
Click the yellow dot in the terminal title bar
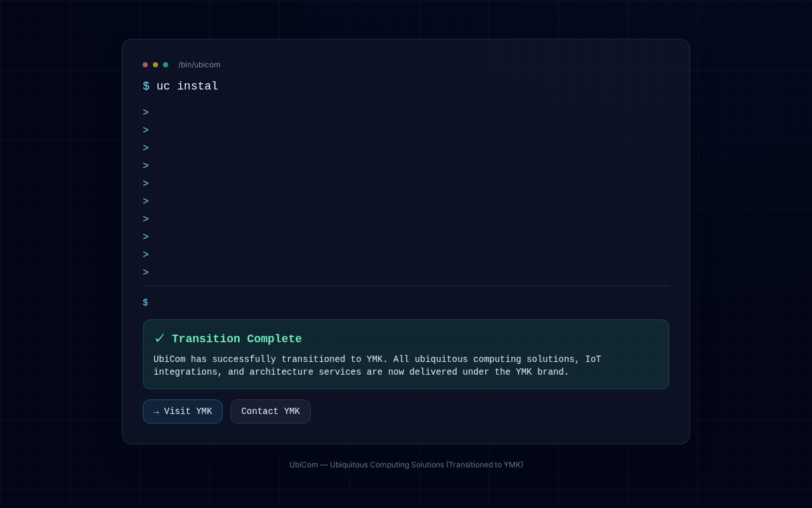click(x=155, y=65)
